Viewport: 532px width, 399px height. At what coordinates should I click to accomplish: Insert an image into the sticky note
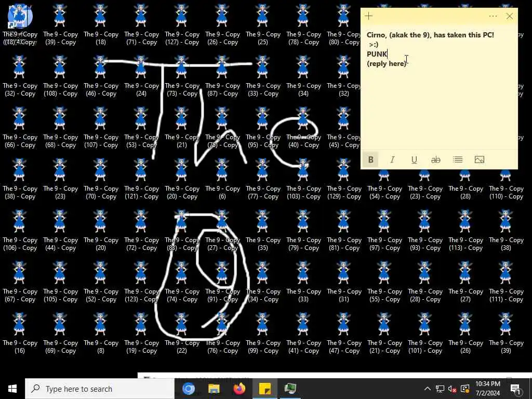click(479, 159)
